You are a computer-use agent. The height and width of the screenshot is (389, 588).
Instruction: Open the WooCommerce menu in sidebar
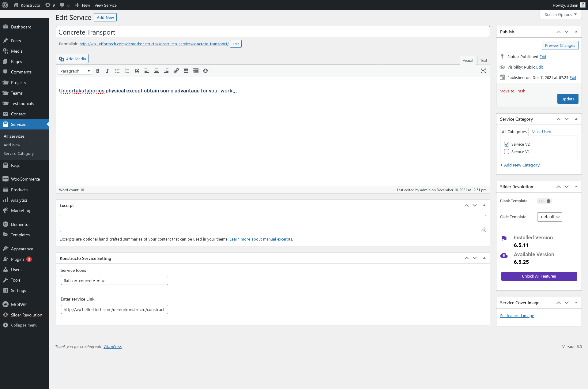(25, 179)
